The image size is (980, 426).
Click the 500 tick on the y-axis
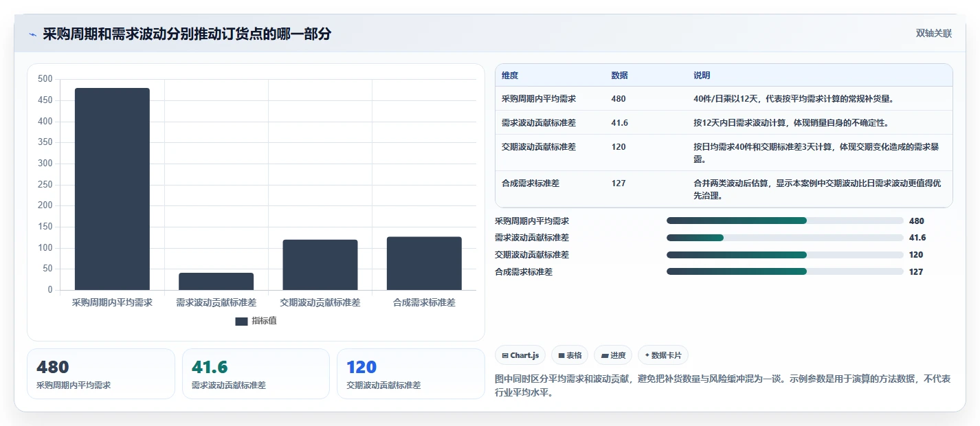45,79
